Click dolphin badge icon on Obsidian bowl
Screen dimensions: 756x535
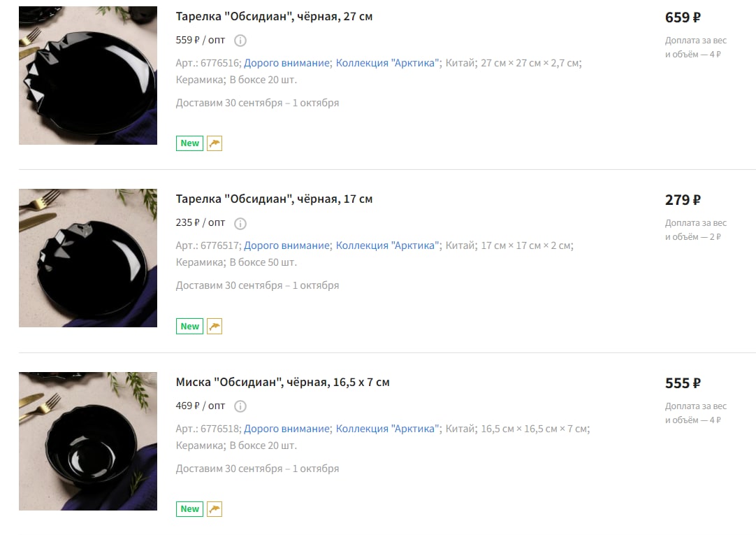(x=215, y=509)
